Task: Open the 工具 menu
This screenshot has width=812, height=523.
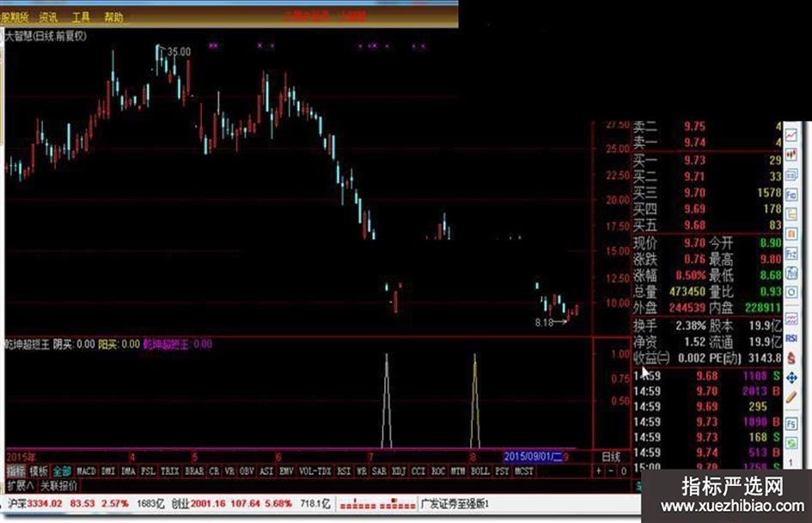Action: pos(80,17)
